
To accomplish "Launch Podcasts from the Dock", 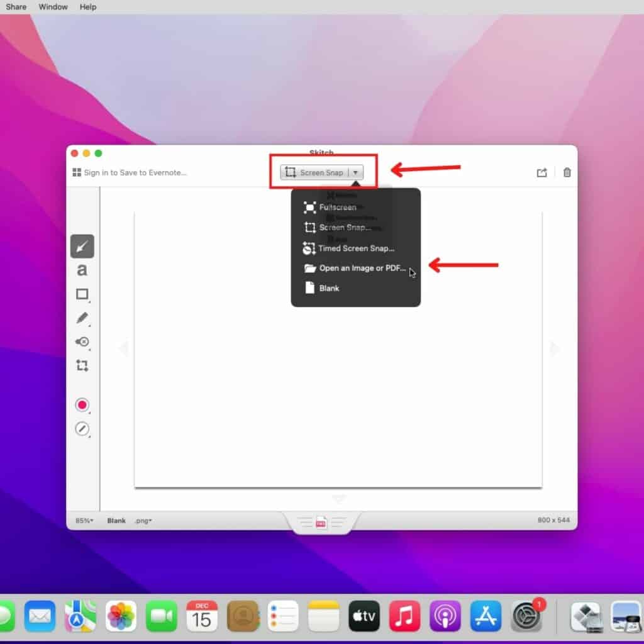I will 445,616.
